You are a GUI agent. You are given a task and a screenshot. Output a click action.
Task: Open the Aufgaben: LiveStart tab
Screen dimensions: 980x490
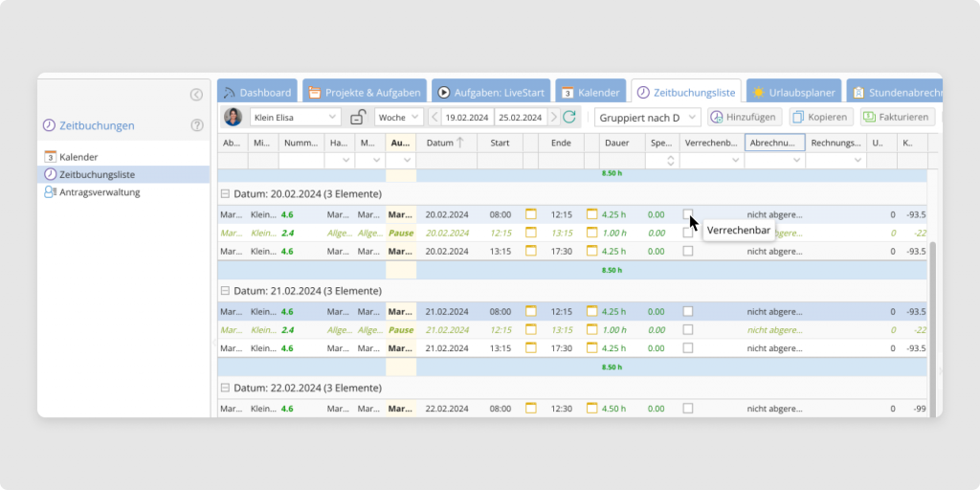click(490, 93)
